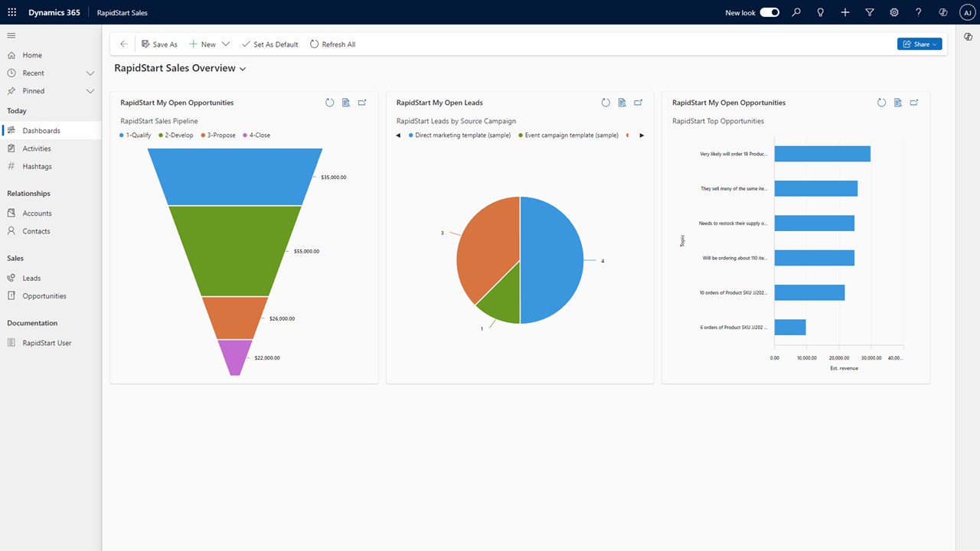980x551 pixels.
Task: View records for the Sales Pipeline chart
Action: pos(346,103)
